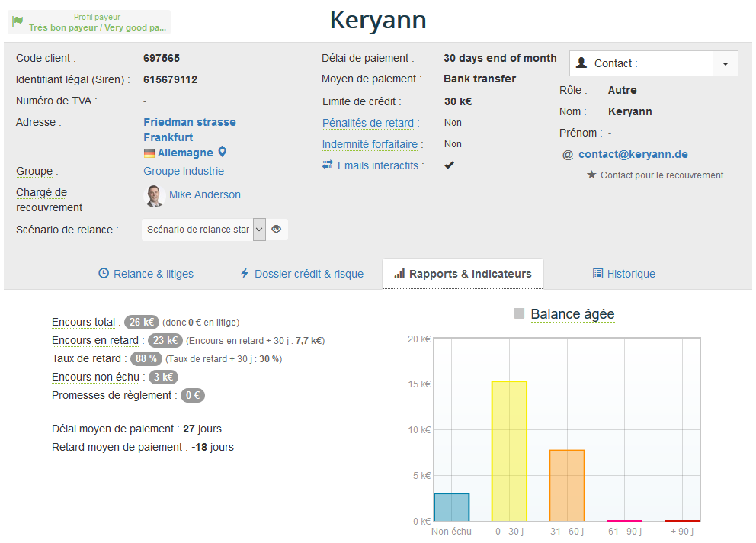
Task: Click the Contact pour le recouvrement text
Action: coord(662,175)
